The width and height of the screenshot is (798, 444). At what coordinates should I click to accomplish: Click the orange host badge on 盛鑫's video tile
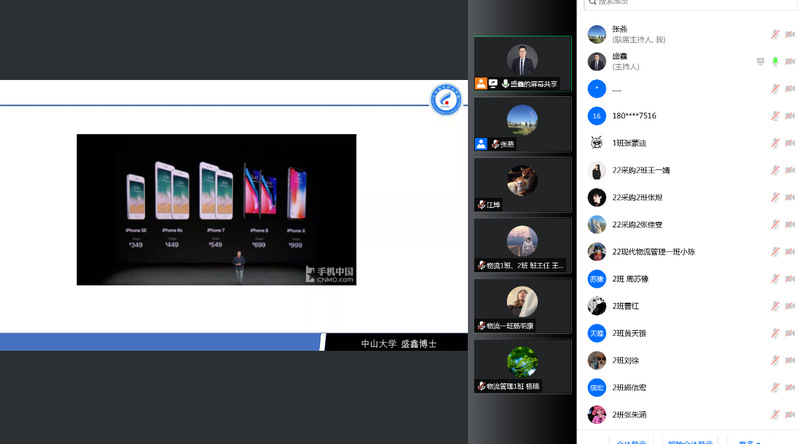coord(481,84)
